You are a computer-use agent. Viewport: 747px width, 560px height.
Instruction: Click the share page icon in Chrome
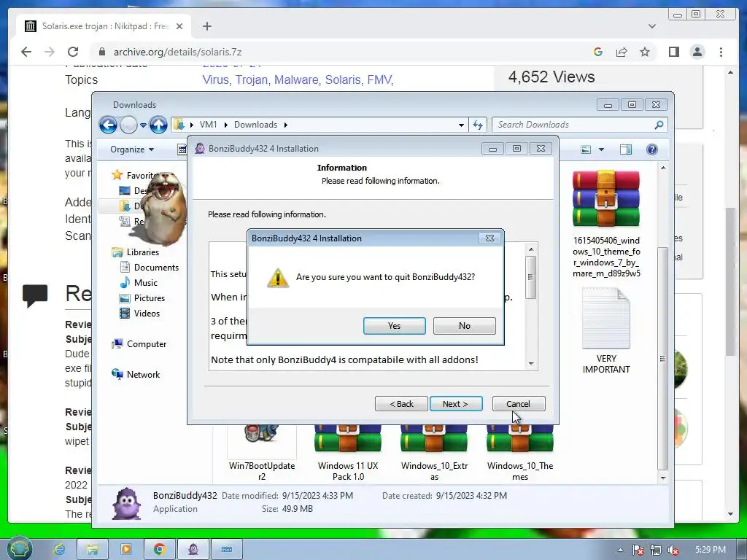(622, 52)
